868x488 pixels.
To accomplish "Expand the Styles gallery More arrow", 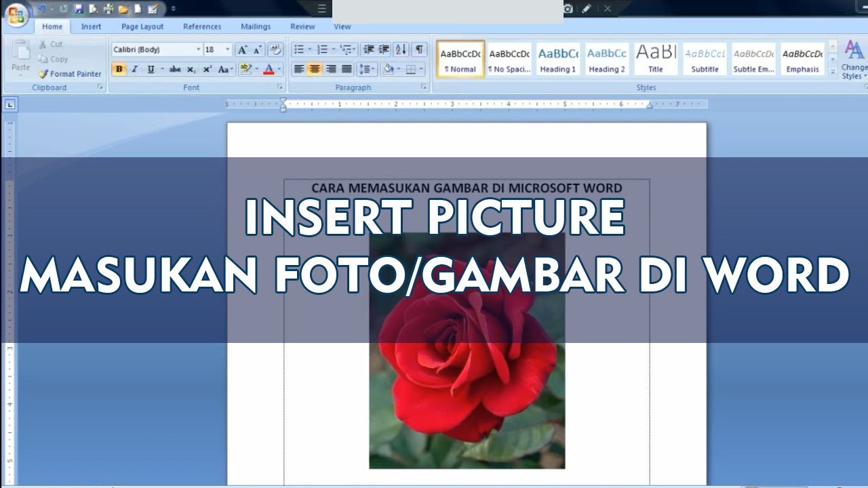I will [x=833, y=72].
